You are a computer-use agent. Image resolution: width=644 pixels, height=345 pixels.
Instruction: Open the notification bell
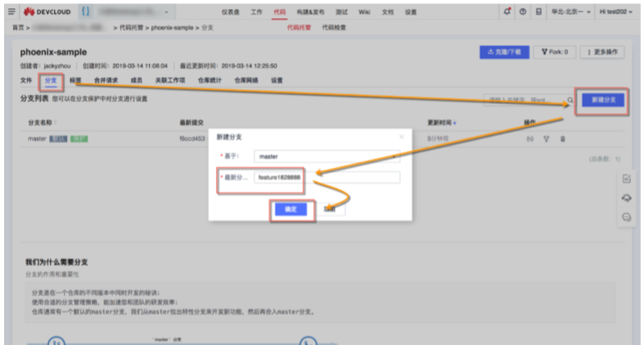[x=507, y=11]
